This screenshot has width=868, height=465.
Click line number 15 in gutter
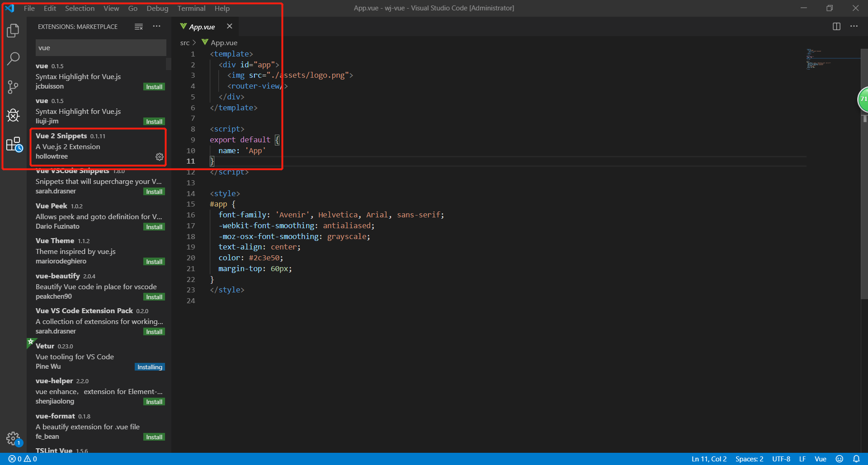(191, 204)
